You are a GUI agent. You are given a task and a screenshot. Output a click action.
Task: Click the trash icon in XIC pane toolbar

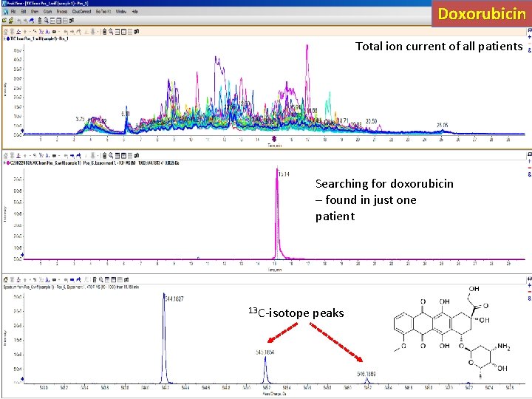pos(104,156)
